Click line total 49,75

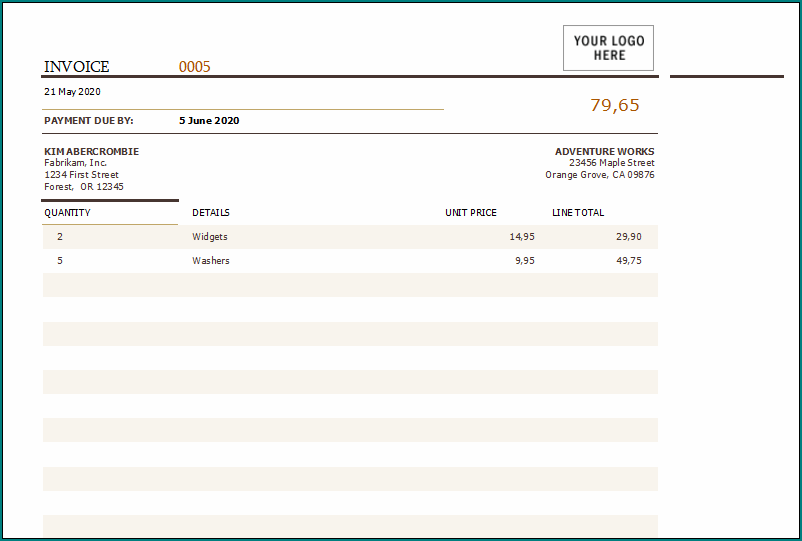click(x=629, y=261)
